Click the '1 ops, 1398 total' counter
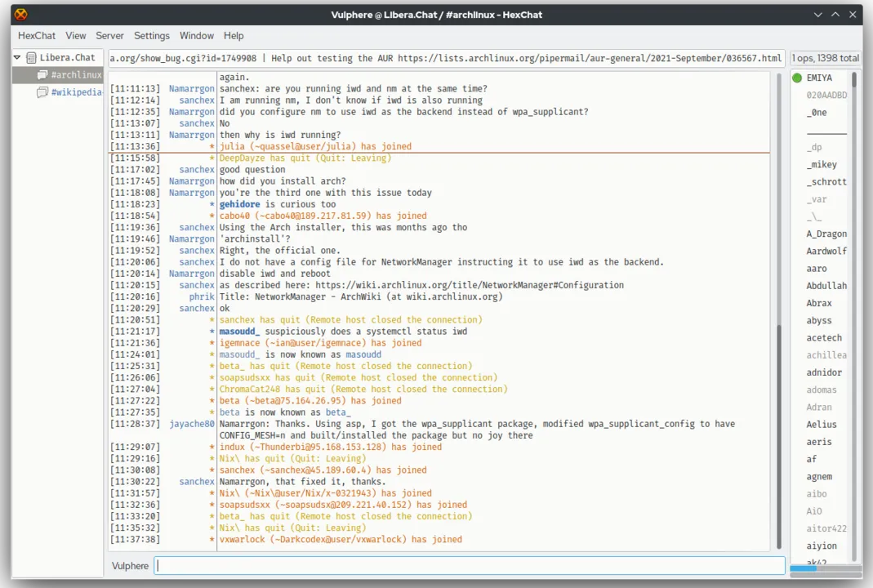This screenshot has width=873, height=588. [825, 58]
